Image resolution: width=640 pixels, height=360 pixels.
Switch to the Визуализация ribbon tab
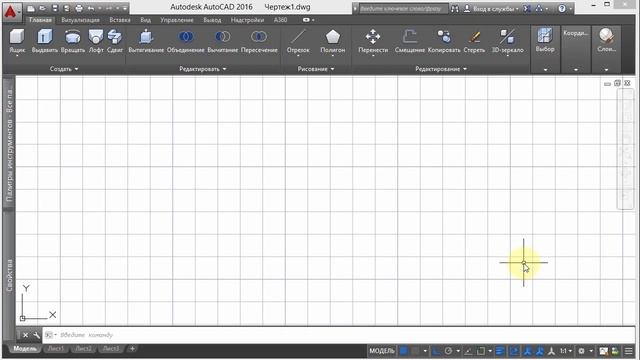(x=80, y=20)
